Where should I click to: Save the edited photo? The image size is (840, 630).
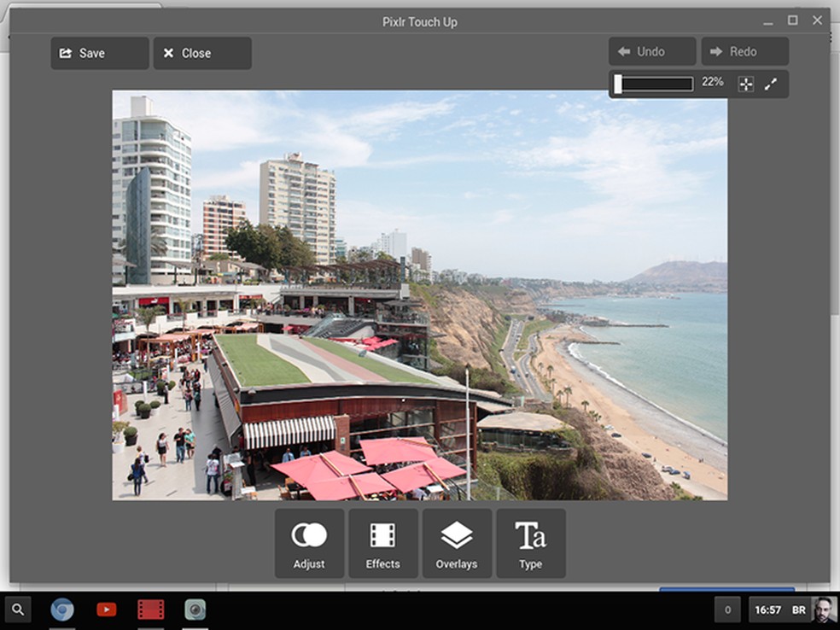coord(98,52)
